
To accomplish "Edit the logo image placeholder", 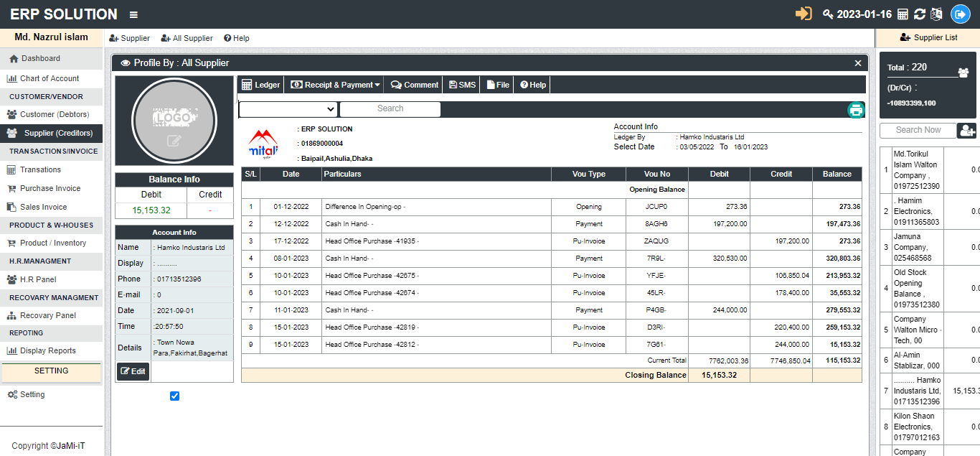I will coord(174,141).
